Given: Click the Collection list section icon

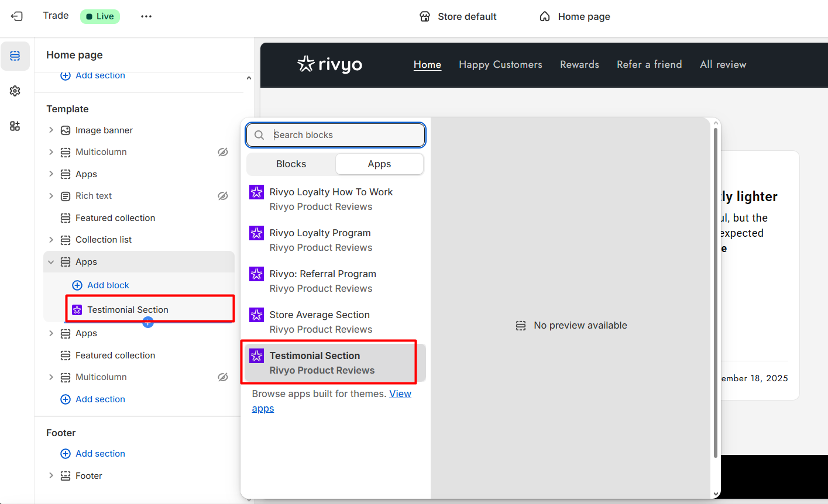Looking at the screenshot, I should click(66, 240).
